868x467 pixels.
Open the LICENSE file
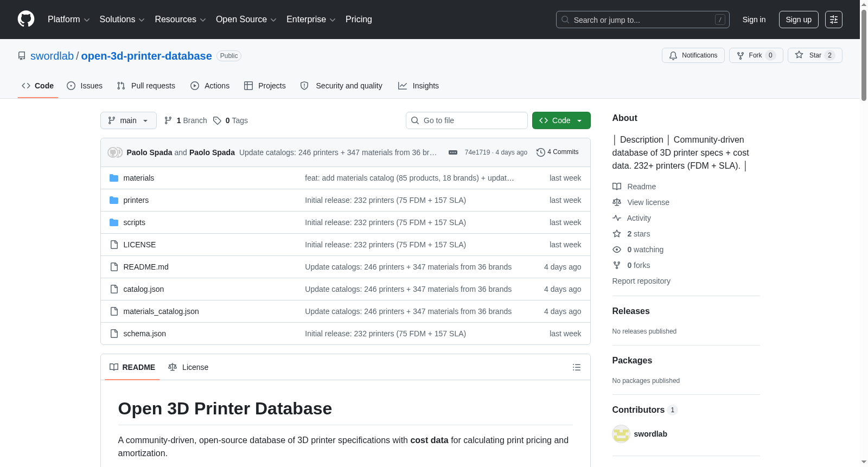(x=139, y=245)
